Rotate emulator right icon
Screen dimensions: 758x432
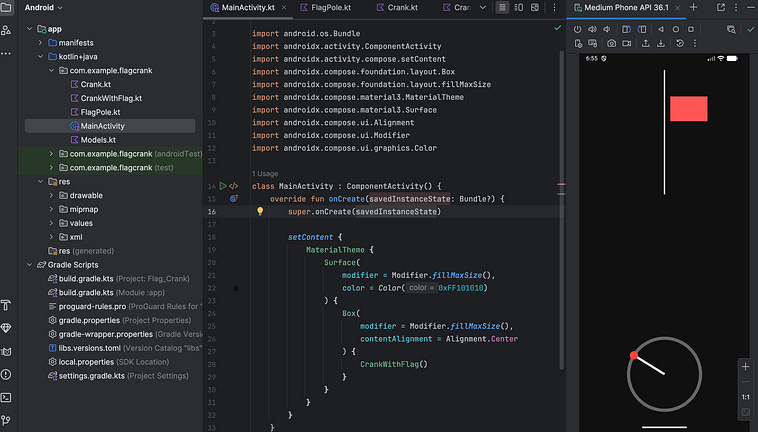click(641, 29)
